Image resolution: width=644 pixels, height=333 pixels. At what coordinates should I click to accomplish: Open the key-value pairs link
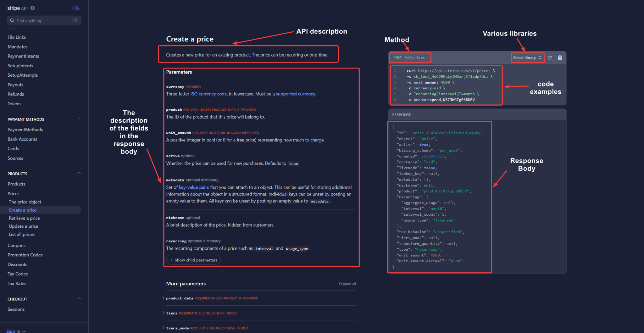click(x=194, y=187)
